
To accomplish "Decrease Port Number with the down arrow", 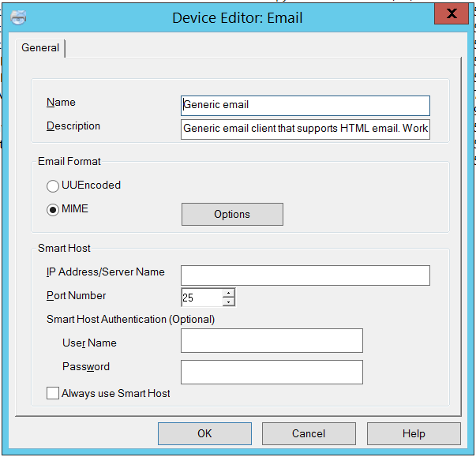I will point(229,302).
